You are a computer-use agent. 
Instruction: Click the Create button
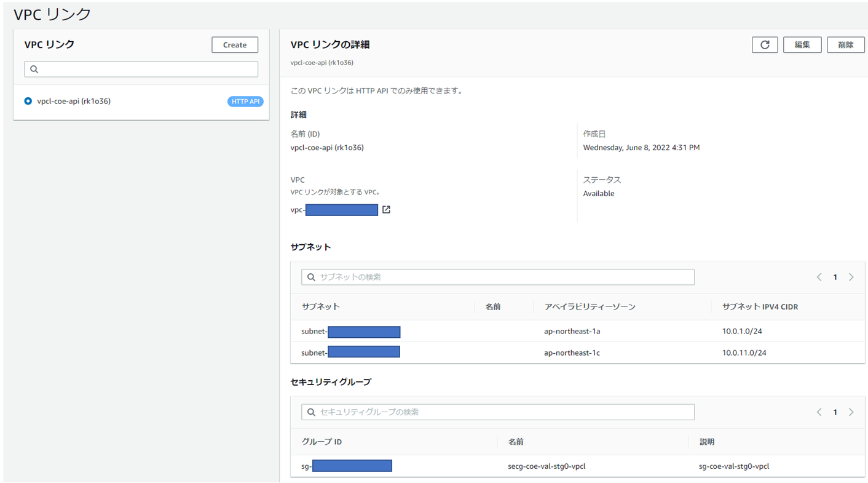point(235,45)
